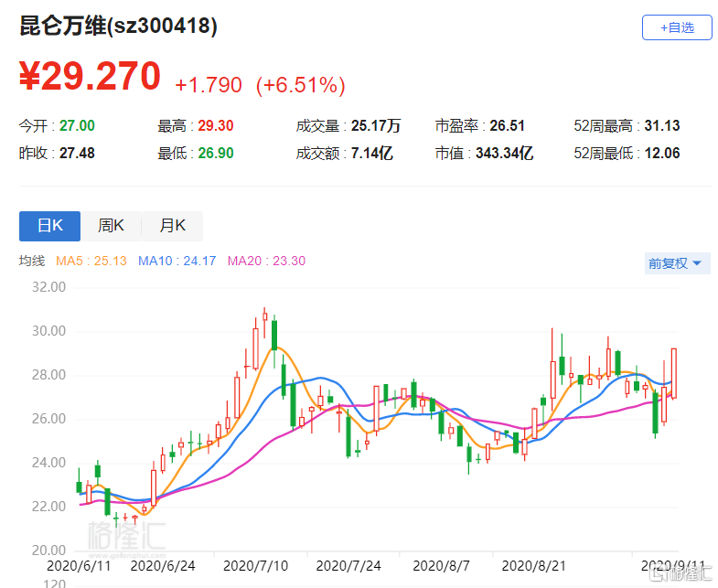Click the 24.00 price axis label
The height and width of the screenshot is (588, 718).
(48, 463)
